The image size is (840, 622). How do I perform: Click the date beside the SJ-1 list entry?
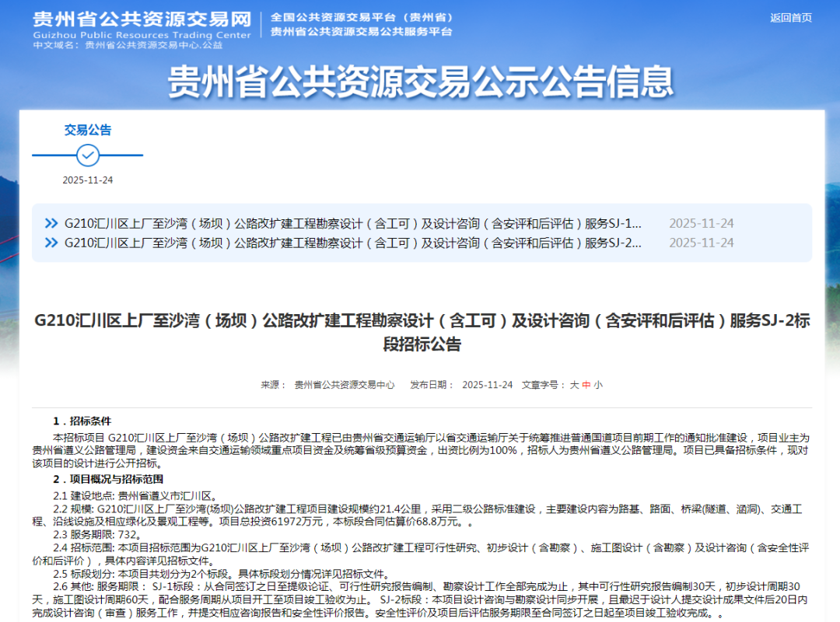click(x=701, y=223)
